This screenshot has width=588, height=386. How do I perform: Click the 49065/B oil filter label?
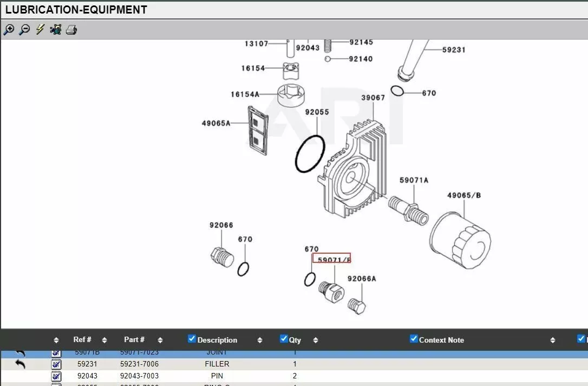point(464,195)
